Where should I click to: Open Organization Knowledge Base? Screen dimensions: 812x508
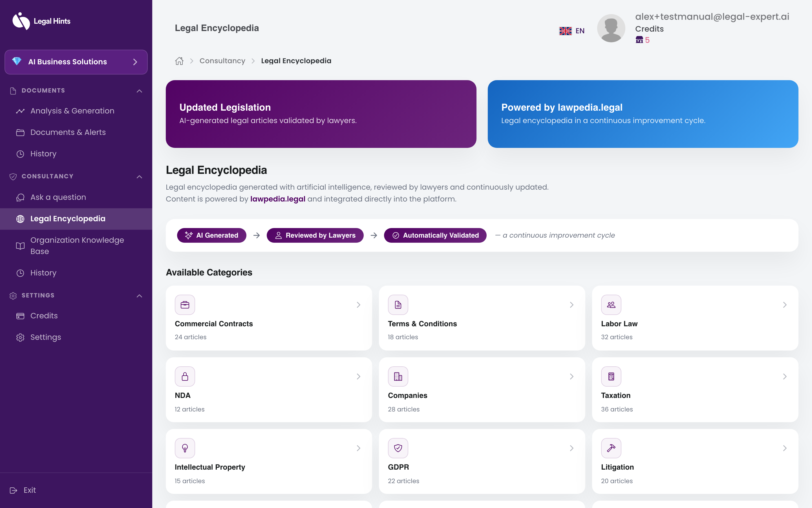(x=76, y=246)
